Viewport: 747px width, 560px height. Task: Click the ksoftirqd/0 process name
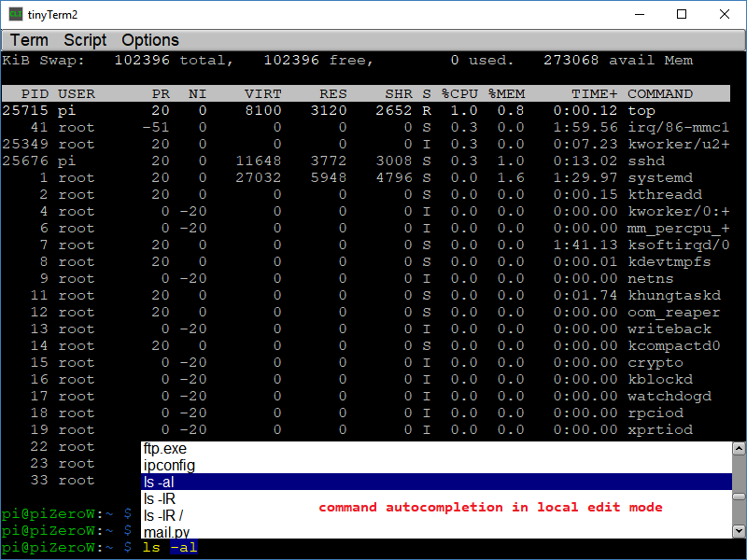coord(679,245)
